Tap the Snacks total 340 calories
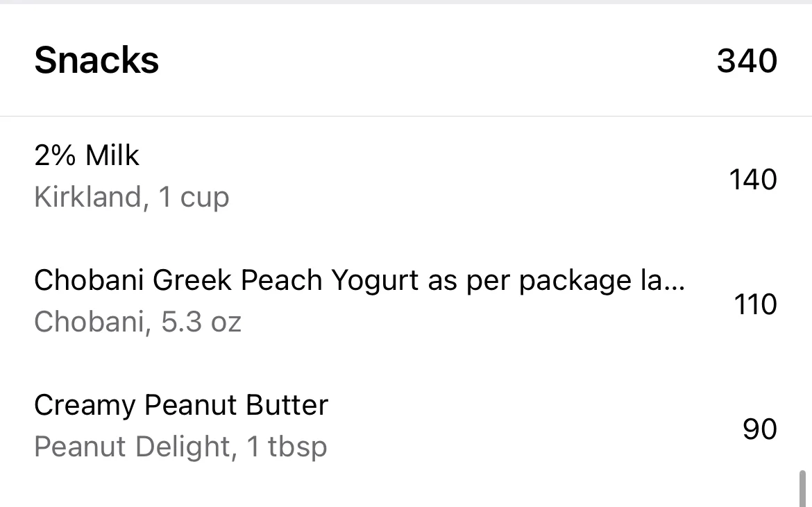The height and width of the screenshot is (507, 812). [x=747, y=61]
